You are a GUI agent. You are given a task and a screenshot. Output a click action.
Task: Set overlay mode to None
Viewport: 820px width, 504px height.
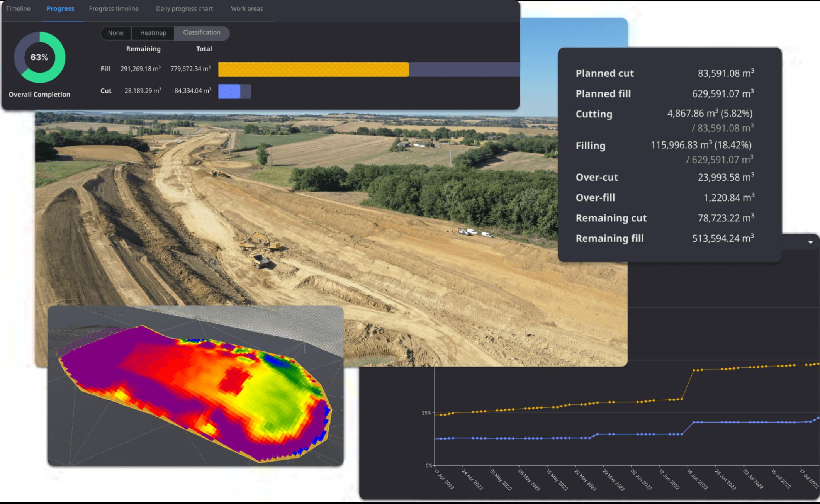[115, 33]
